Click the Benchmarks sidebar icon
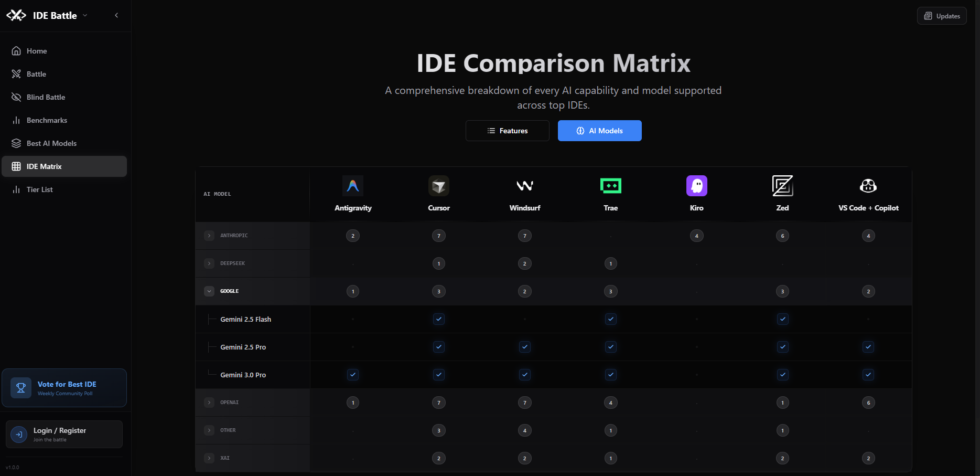980x476 pixels. pyautogui.click(x=16, y=120)
